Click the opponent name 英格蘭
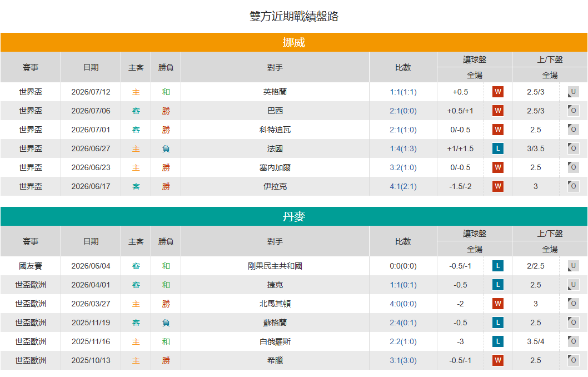This screenshot has width=588, height=377. (x=275, y=92)
